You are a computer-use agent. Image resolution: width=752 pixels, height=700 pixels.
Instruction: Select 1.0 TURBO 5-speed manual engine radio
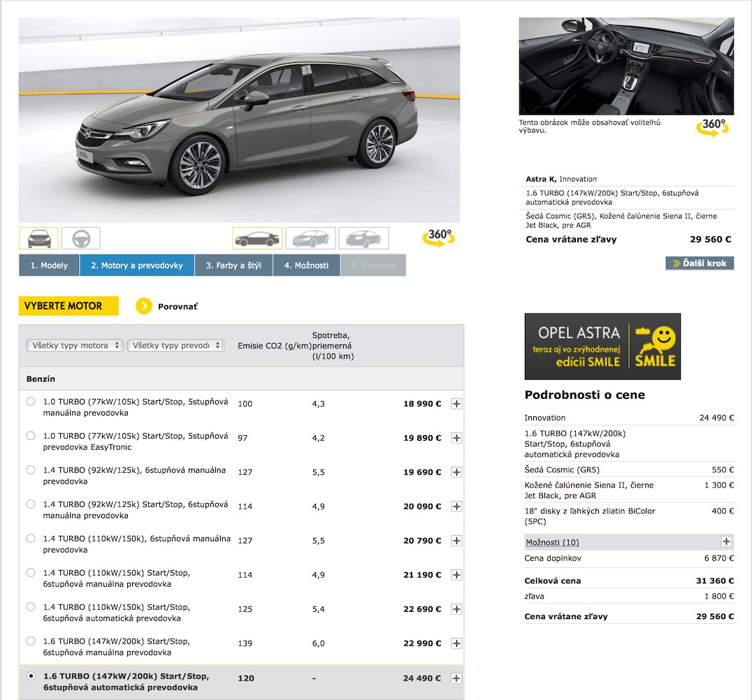(x=31, y=402)
